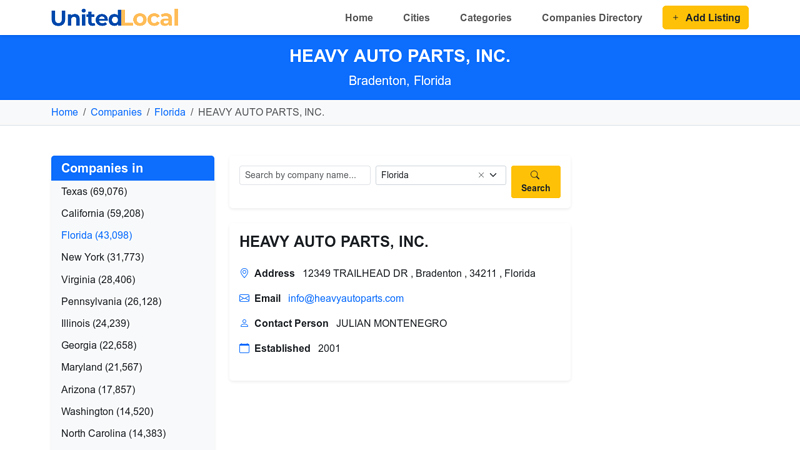Screen dimensions: 800x450
Task: Click the email envelope icon
Action: [x=244, y=298]
